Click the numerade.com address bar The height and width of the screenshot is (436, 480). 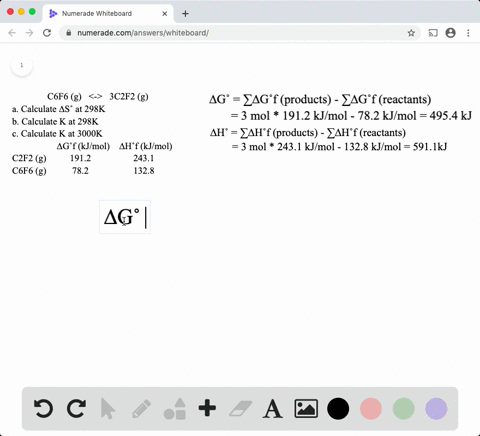pyautogui.click(x=233, y=33)
